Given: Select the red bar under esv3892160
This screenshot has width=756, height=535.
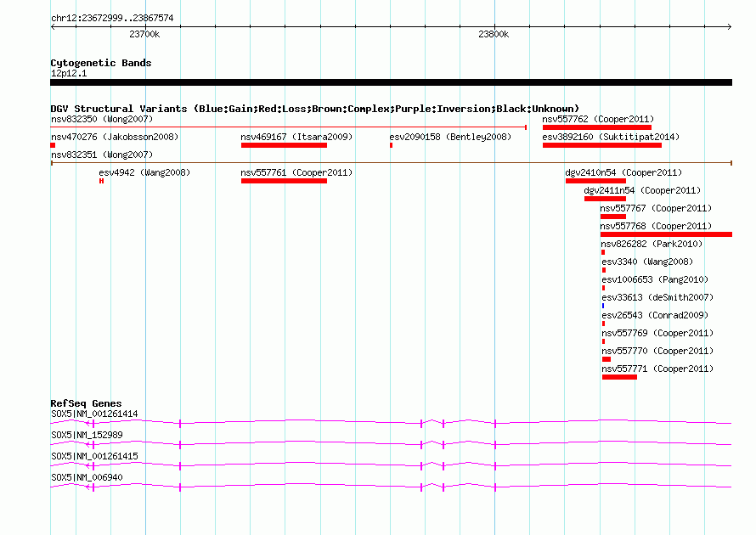Looking at the screenshot, I should 602,145.
